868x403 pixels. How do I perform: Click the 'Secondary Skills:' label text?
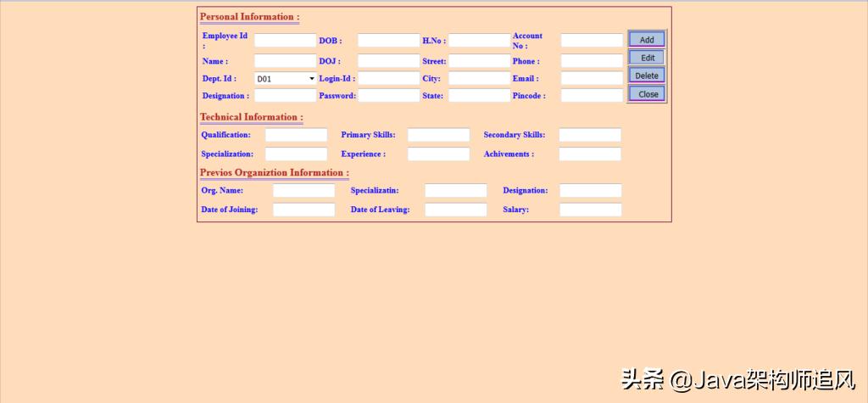[x=515, y=135]
